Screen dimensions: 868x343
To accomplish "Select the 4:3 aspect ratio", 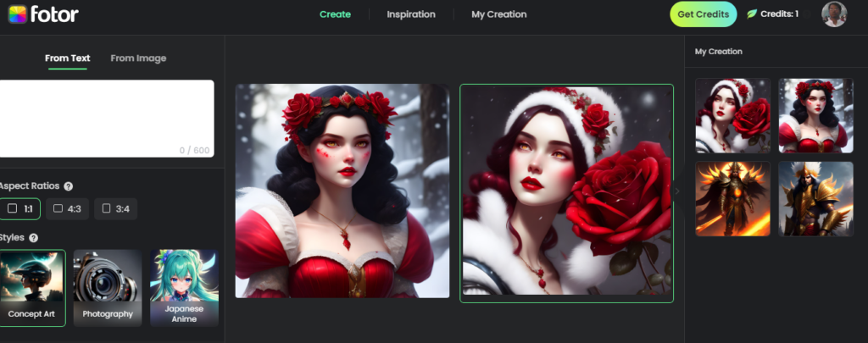I will tap(67, 208).
